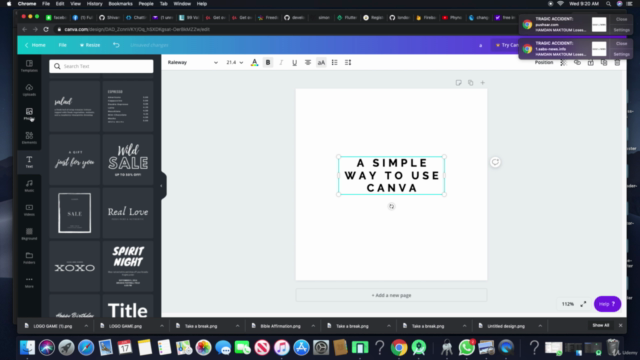Select the 'just for you' gift template
640x360 pixels.
tap(75, 160)
